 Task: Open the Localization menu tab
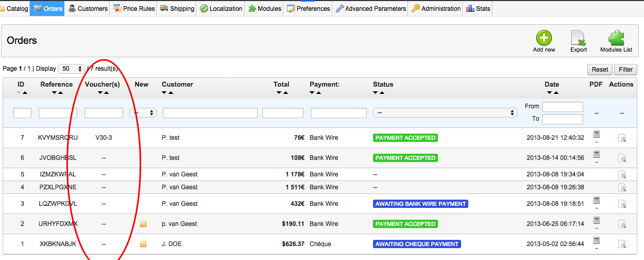click(221, 8)
